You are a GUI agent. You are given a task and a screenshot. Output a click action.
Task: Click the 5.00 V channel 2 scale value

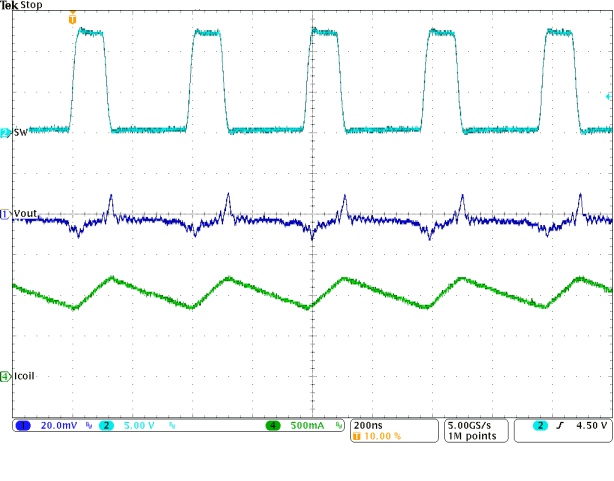(138, 425)
